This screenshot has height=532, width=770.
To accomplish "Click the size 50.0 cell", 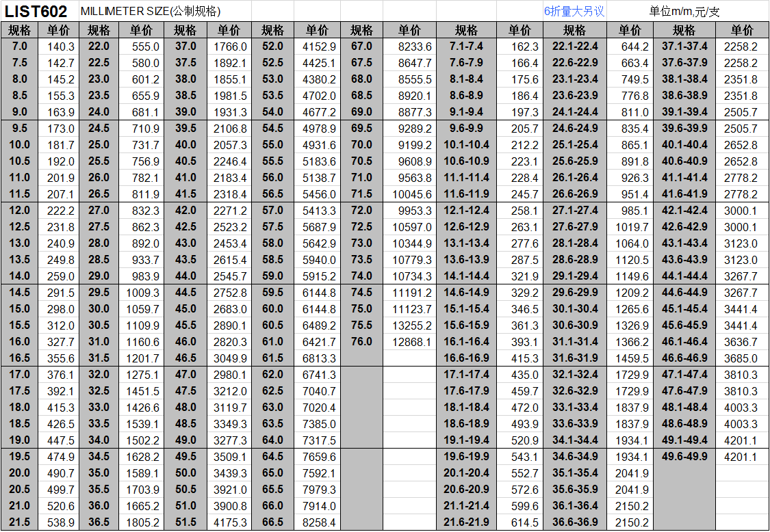I will coord(185,473).
